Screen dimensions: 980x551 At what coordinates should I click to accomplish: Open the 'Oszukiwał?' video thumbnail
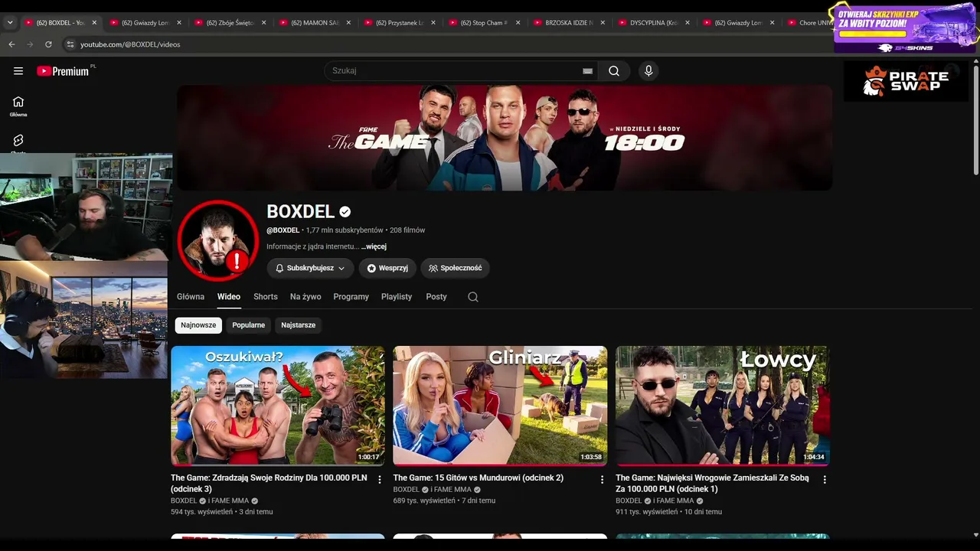[x=278, y=406]
